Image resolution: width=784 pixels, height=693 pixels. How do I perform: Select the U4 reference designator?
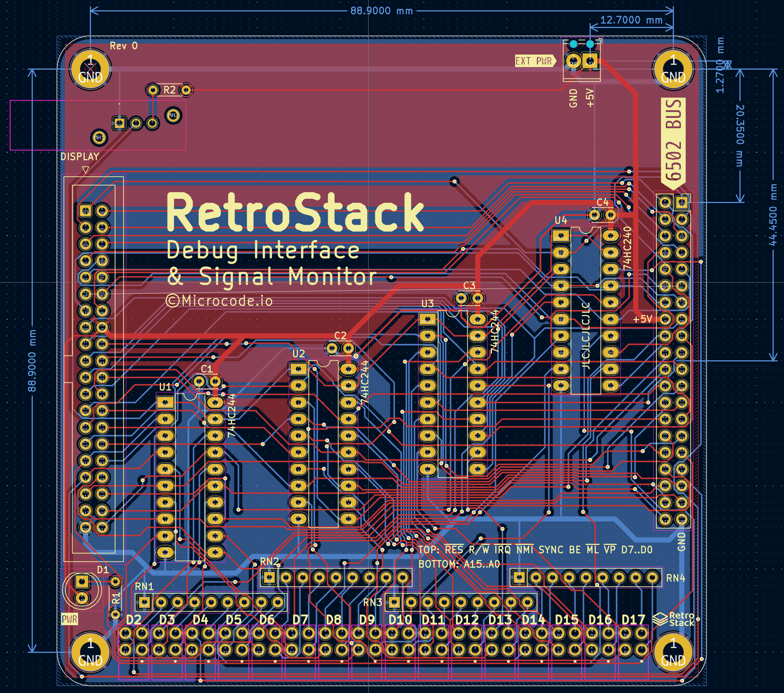tap(561, 220)
